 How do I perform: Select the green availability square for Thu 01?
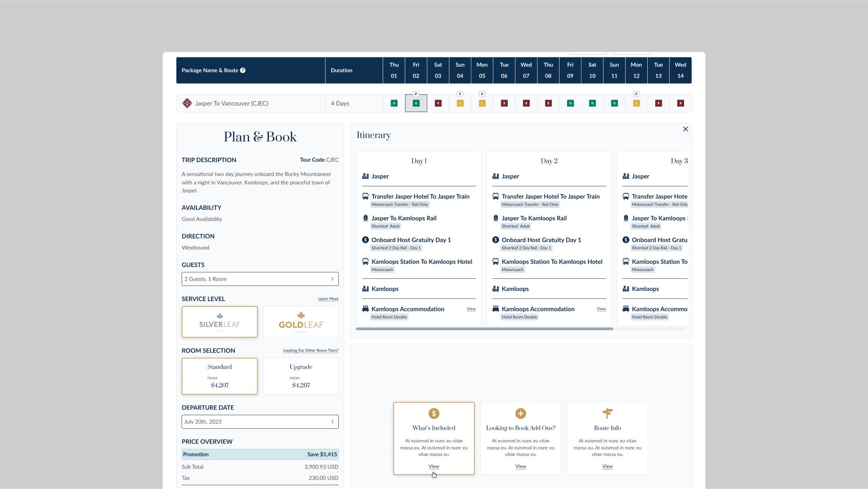click(394, 103)
